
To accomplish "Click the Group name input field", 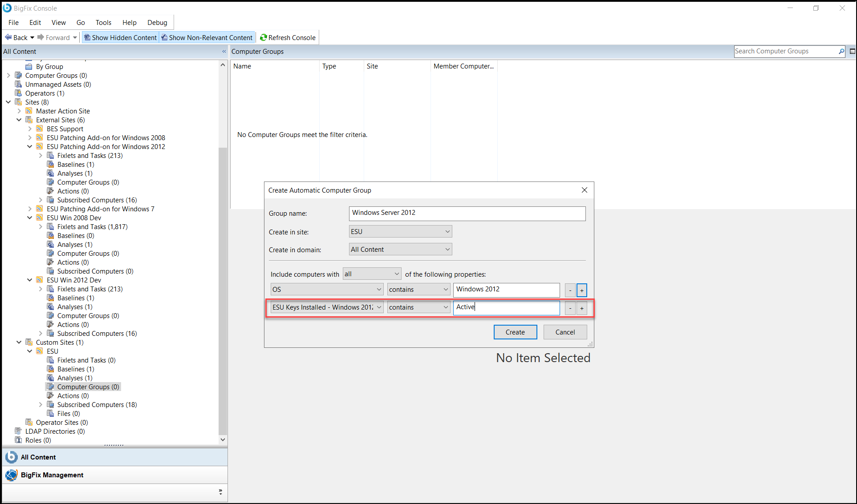I will pyautogui.click(x=467, y=213).
